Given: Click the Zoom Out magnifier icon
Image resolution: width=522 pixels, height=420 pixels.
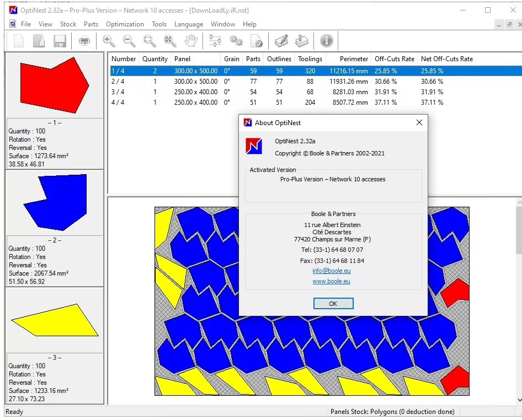Looking at the screenshot, I should tap(129, 41).
